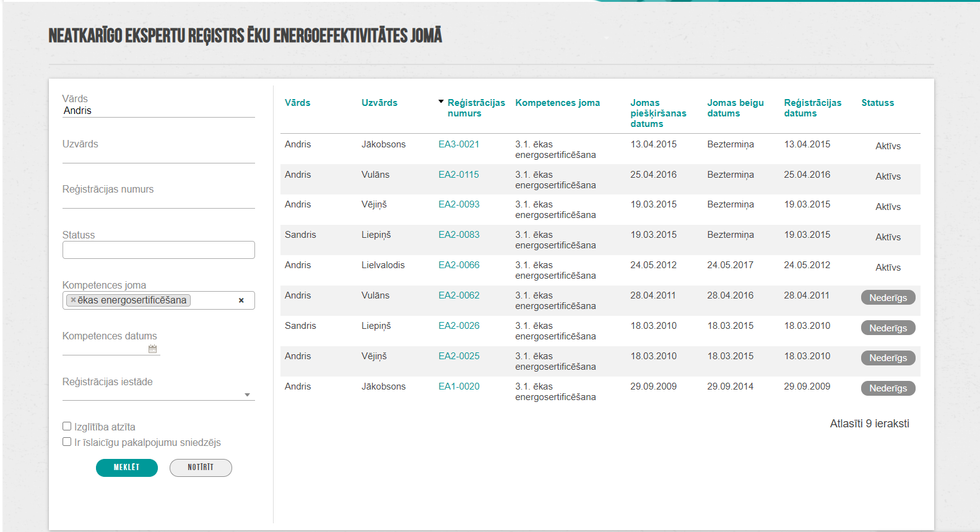The width and height of the screenshot is (980, 532).
Task: Click the 25.04.2016 Reģistrācijas datums cell
Action: pyautogui.click(x=807, y=175)
